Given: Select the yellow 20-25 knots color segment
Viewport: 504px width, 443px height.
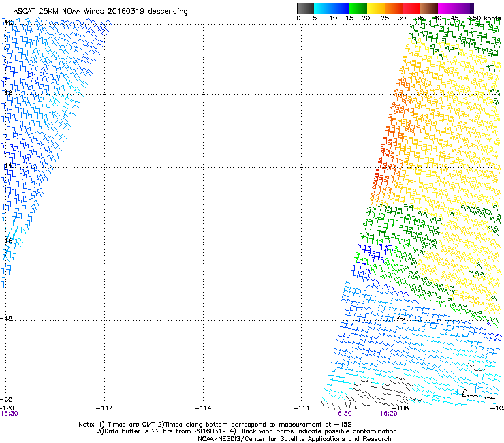Looking at the screenshot, I should (x=376, y=8).
